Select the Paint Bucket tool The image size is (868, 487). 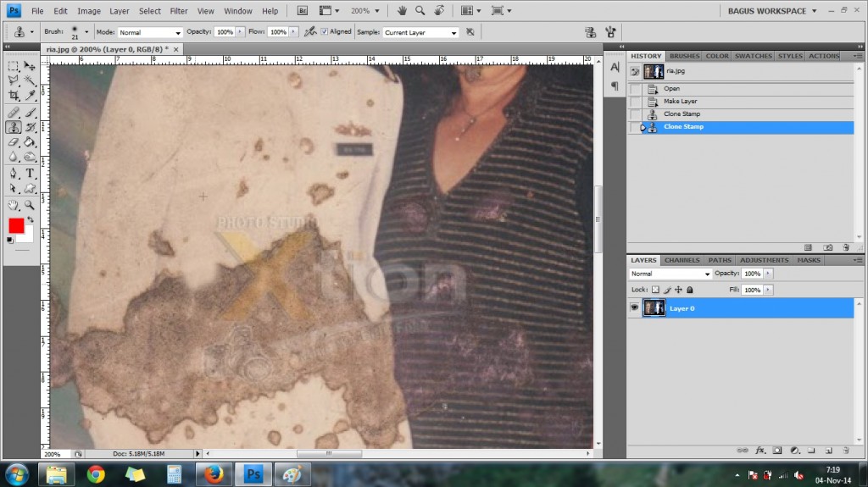pos(30,142)
